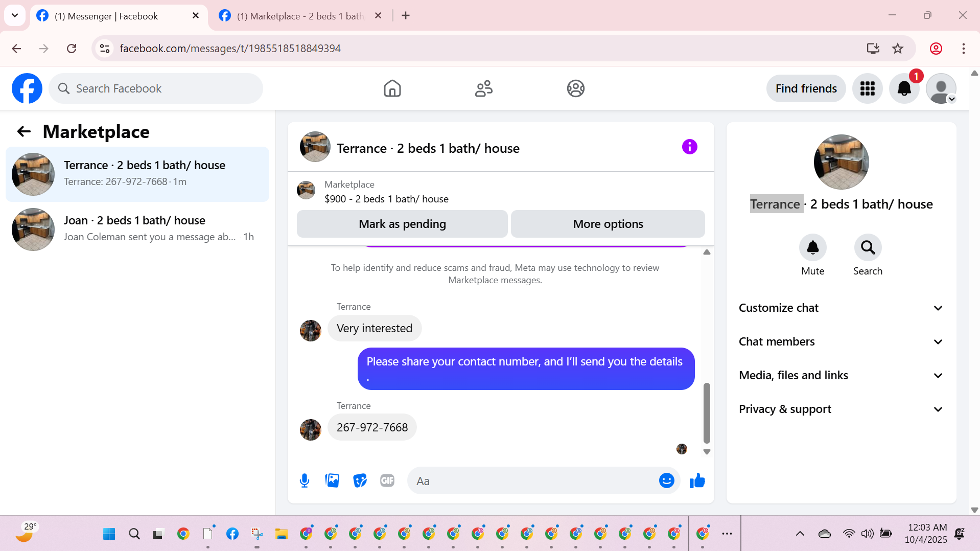Mute the conversation with bell icon
The height and width of the screenshot is (551, 980).
pos(812,248)
